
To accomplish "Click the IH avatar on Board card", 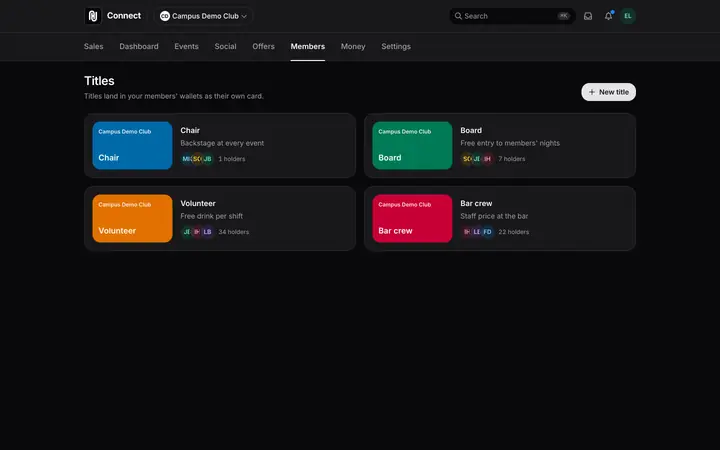I will 487,159.
